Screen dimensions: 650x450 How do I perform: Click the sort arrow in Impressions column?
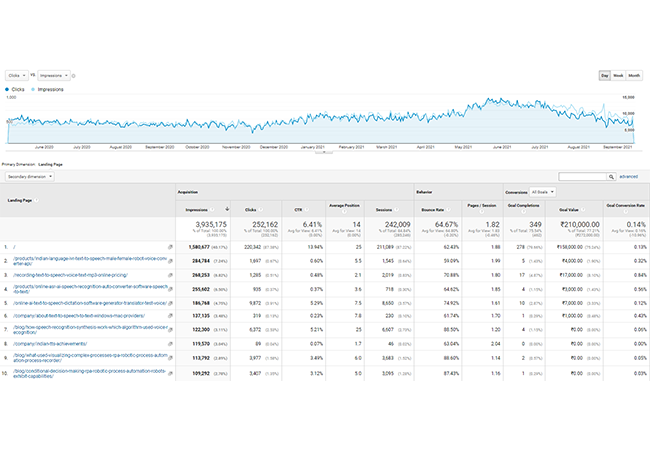[227, 209]
